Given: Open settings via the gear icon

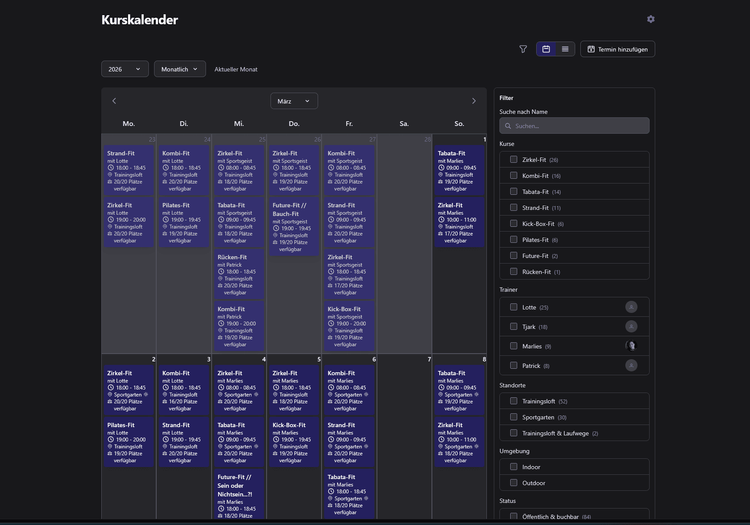Looking at the screenshot, I should (x=651, y=19).
